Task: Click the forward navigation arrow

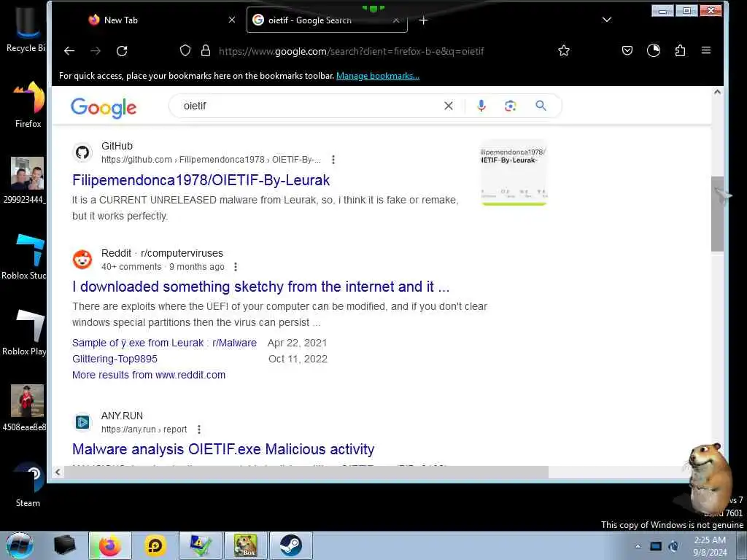Action: pos(96,51)
